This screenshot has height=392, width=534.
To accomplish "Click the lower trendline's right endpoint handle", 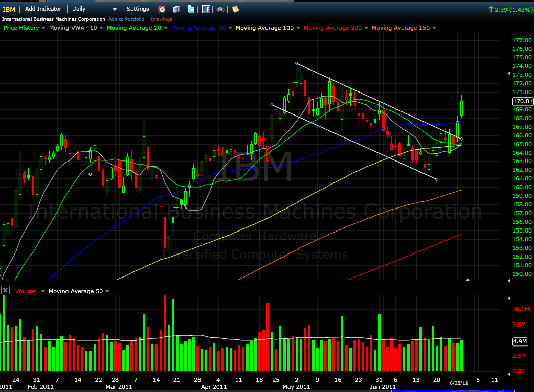I will click(437, 179).
